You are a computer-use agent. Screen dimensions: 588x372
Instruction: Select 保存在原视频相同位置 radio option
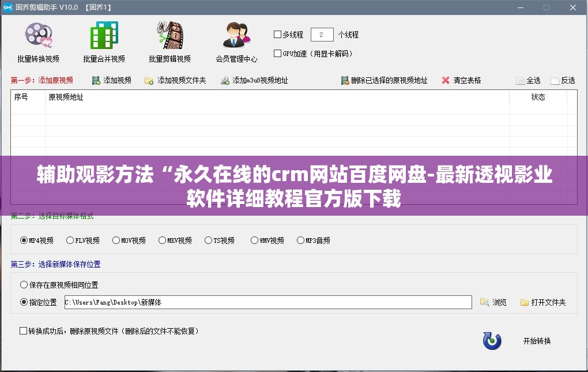tap(24, 285)
